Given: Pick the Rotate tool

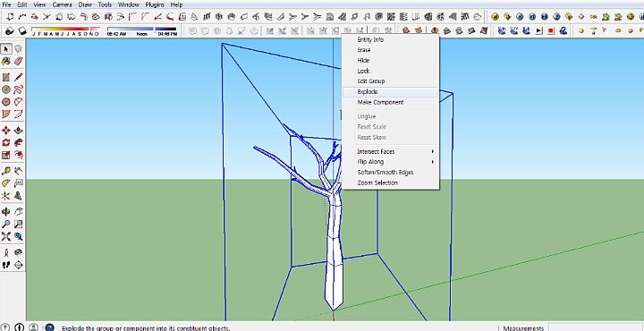Looking at the screenshot, I should 6,143.
